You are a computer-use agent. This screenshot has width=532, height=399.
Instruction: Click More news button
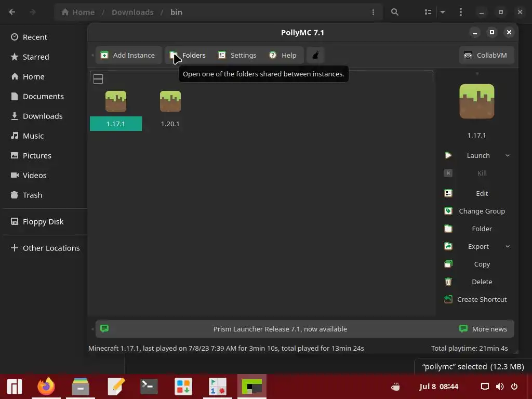(483, 329)
